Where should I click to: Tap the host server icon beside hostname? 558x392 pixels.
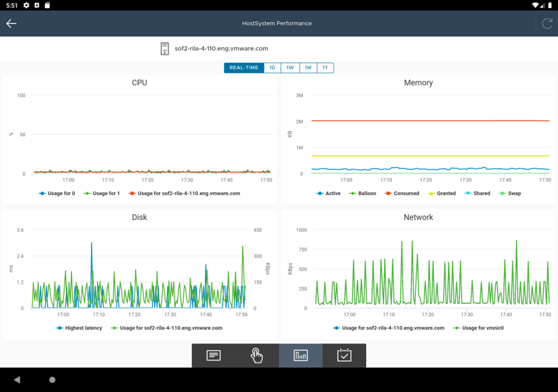click(165, 49)
